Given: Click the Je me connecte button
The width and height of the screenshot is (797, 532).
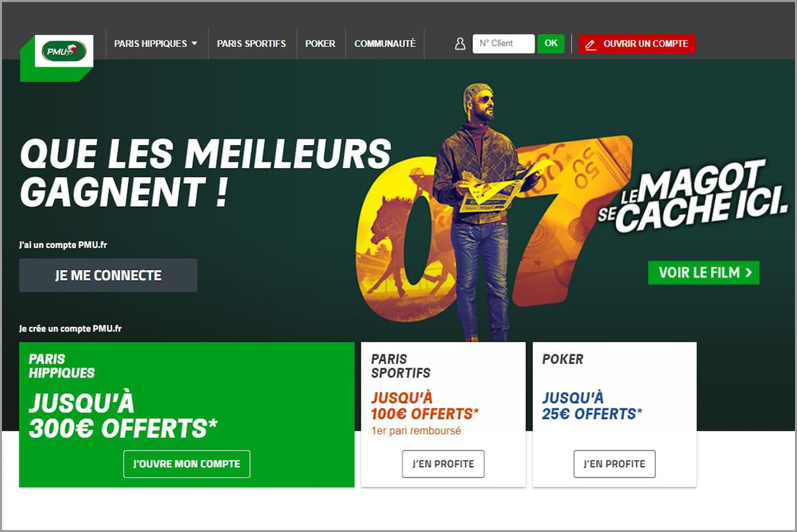Looking at the screenshot, I should (108, 275).
